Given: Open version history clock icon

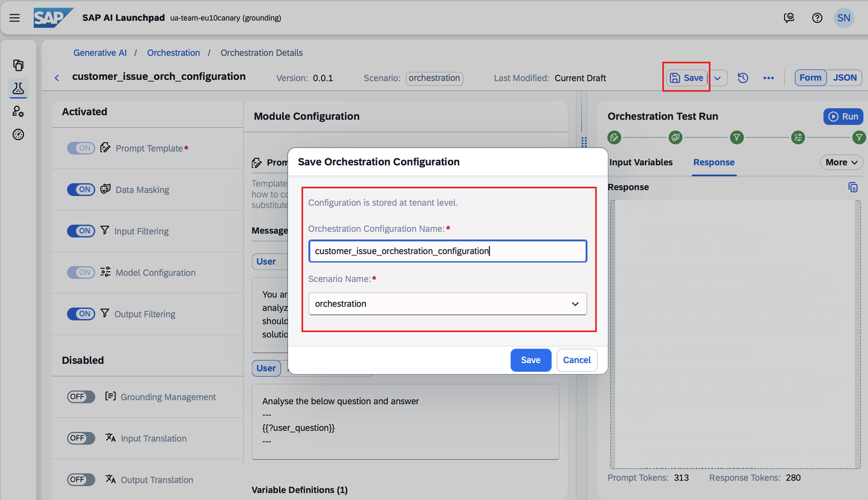Looking at the screenshot, I should [x=743, y=78].
